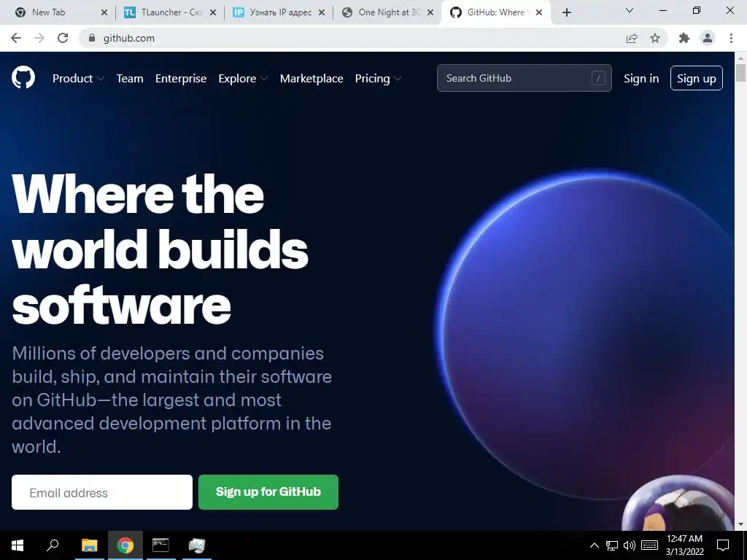Image resolution: width=747 pixels, height=560 pixels.
Task: Expand the Pricing dropdown menu
Action: pos(378,79)
